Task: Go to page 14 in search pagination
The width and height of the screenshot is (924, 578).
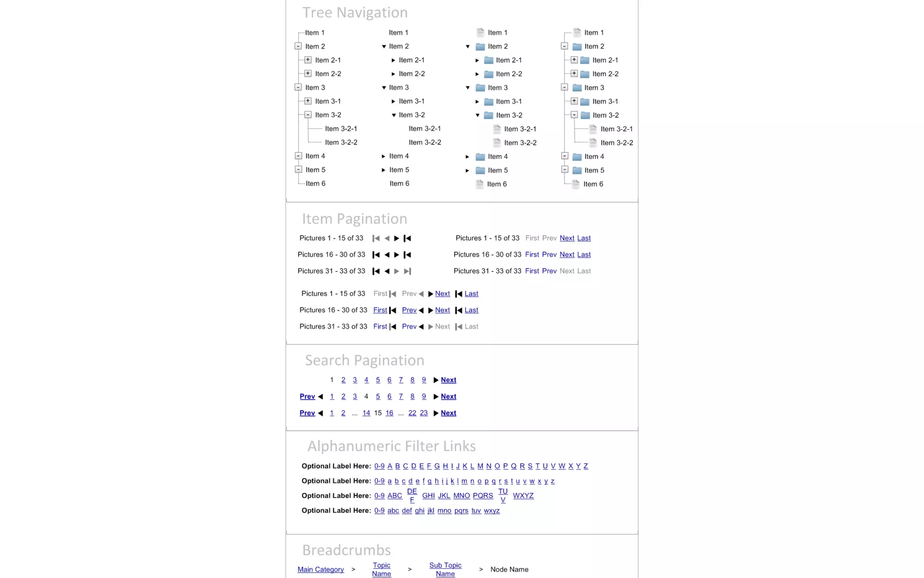Action: 366,413
